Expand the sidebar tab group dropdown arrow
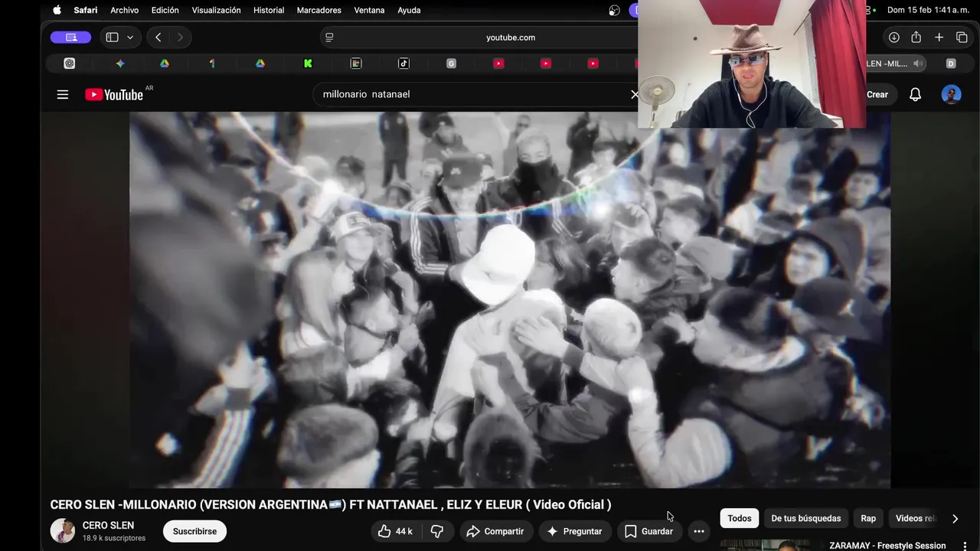Viewport: 980px width, 551px height. [x=130, y=37]
